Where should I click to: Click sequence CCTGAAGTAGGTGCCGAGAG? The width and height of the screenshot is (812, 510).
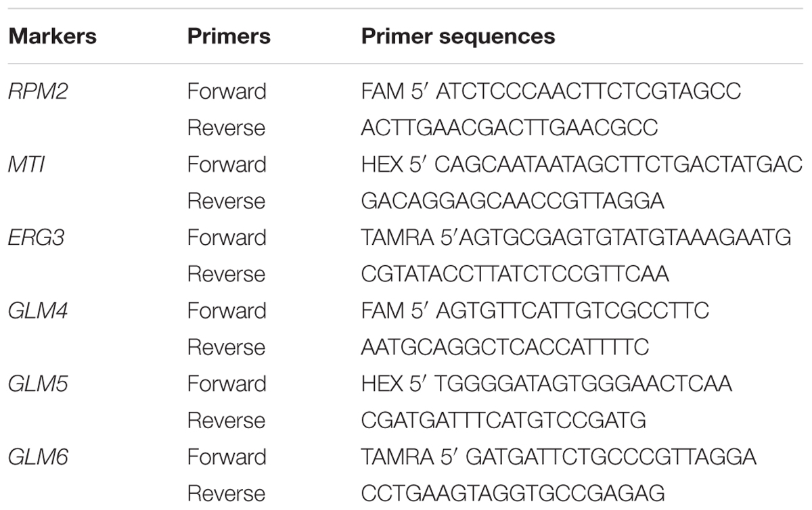pos(513,493)
